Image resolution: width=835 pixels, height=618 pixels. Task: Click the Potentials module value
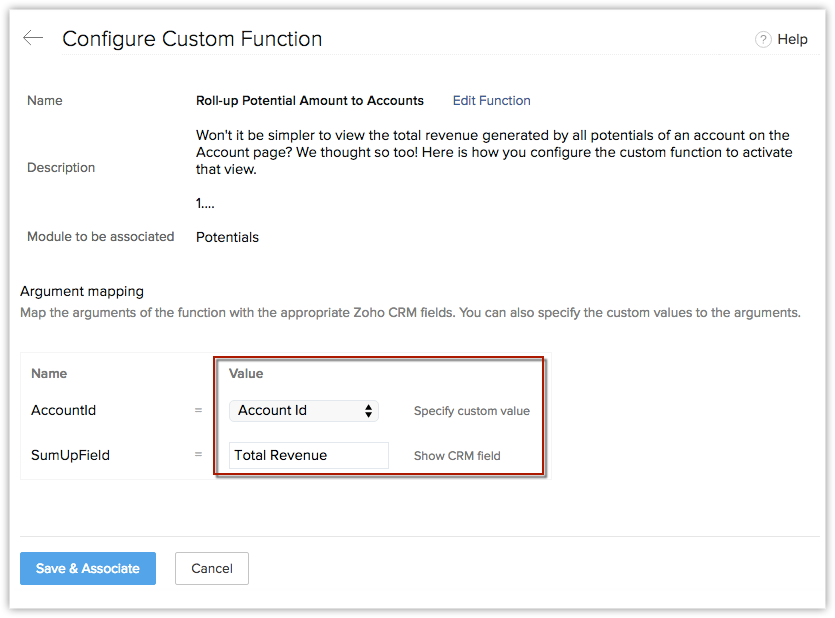227,237
